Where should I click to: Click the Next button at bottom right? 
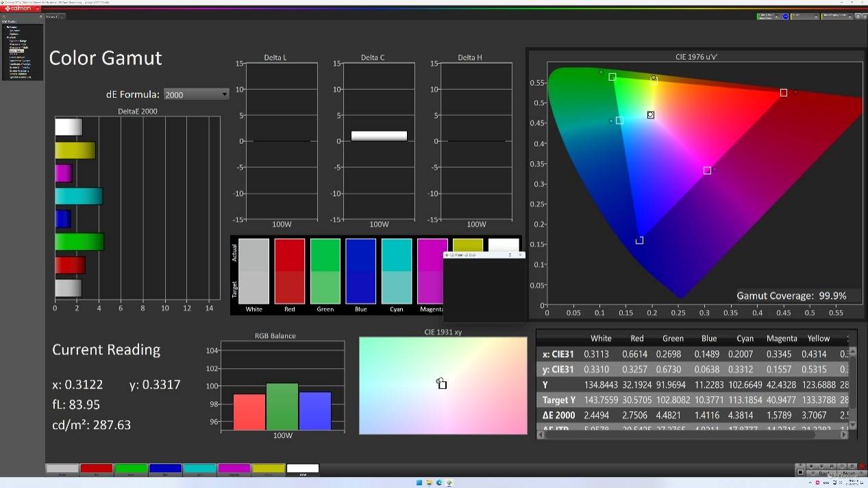coord(849,473)
